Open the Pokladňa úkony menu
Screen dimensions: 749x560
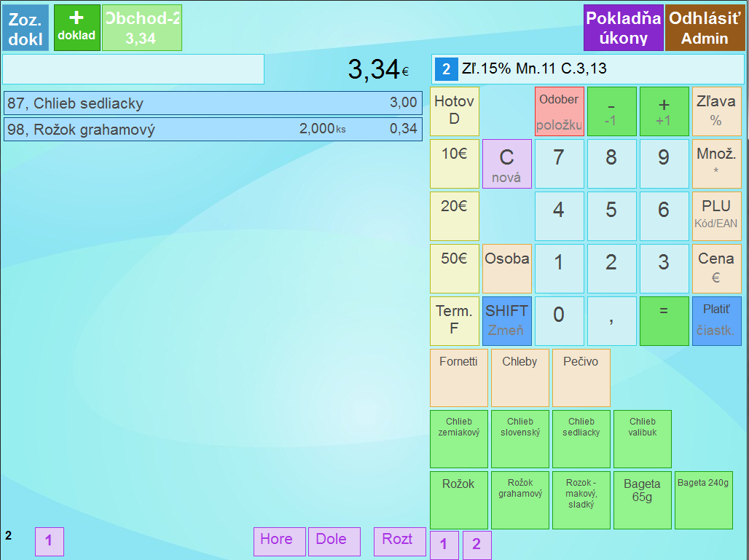(623, 28)
